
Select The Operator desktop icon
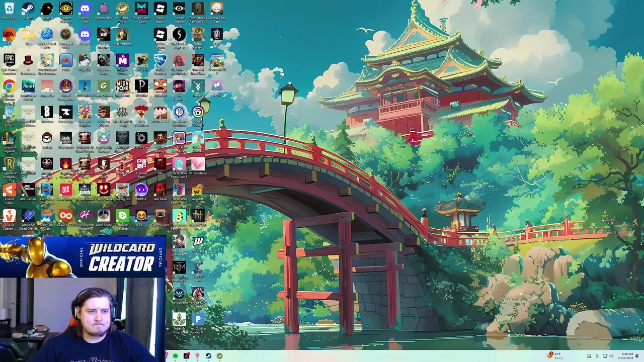[179, 296]
